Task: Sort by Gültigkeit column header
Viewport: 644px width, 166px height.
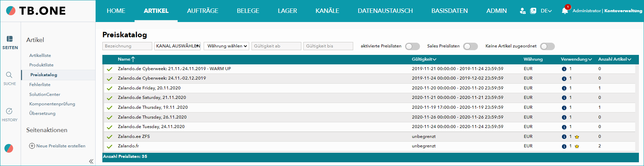Action: [424, 59]
